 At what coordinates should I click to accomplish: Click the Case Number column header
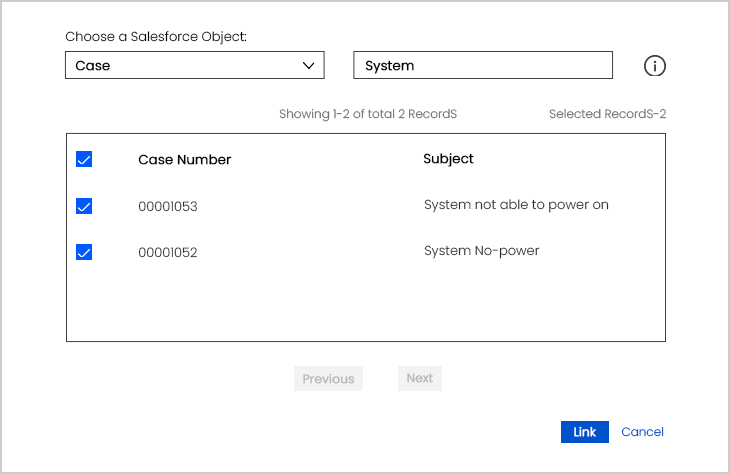pyautogui.click(x=184, y=160)
